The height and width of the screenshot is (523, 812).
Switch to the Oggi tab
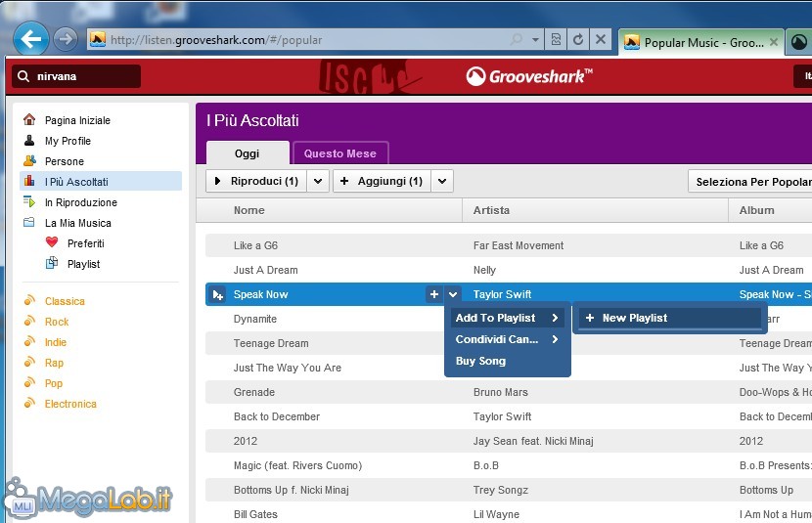pos(248,153)
